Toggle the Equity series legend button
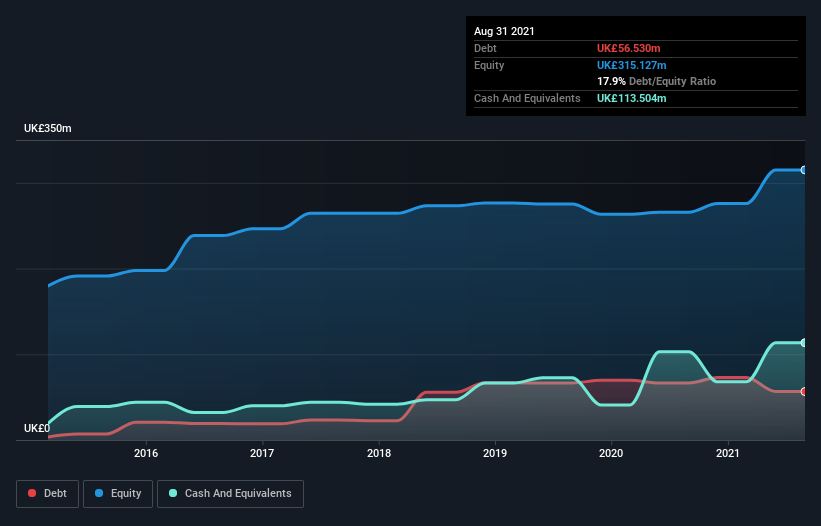 pyautogui.click(x=118, y=494)
